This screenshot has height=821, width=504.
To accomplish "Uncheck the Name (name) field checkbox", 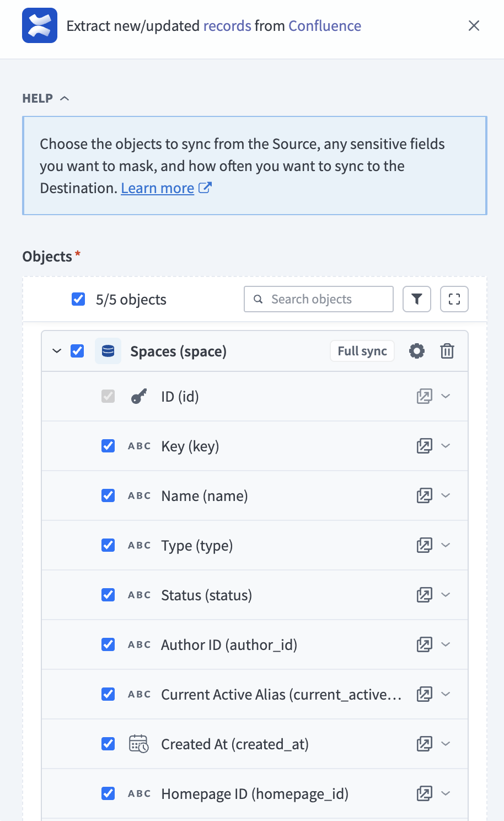I will coord(108,495).
